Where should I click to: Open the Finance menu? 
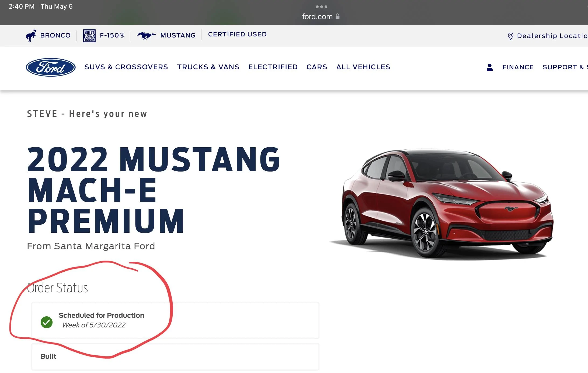[518, 67]
